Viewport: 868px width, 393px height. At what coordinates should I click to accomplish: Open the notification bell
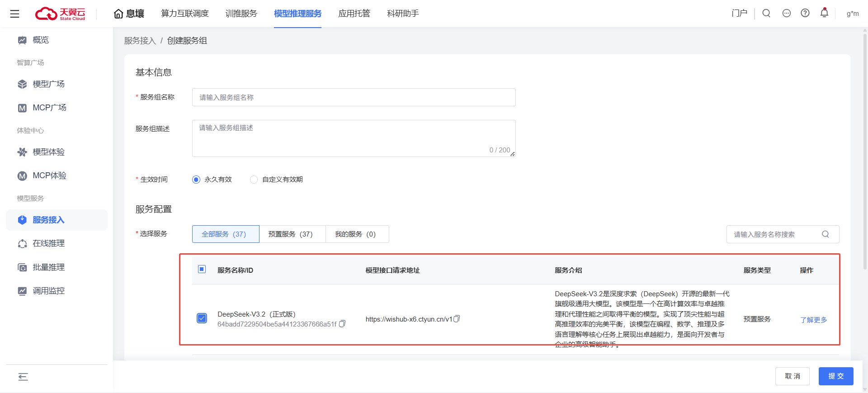tap(824, 13)
